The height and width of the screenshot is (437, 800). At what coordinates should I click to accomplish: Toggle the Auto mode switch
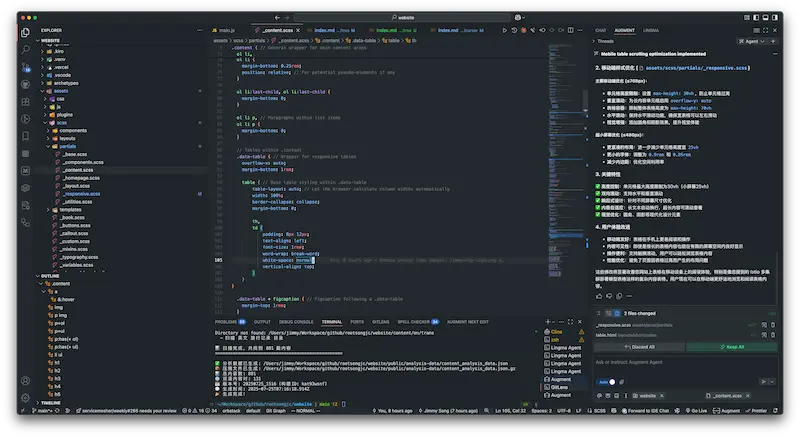click(606, 382)
